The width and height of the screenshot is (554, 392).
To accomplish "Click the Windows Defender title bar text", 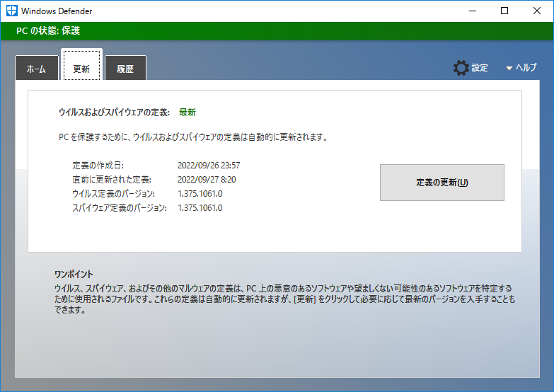I will (x=57, y=11).
